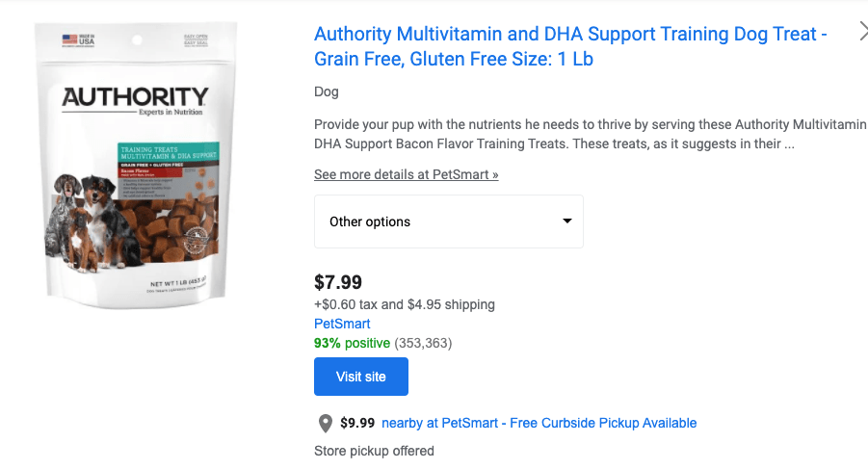Image resolution: width=868 pixels, height=469 pixels.
Task: Click the Store pickup offered text
Action: [x=374, y=451]
